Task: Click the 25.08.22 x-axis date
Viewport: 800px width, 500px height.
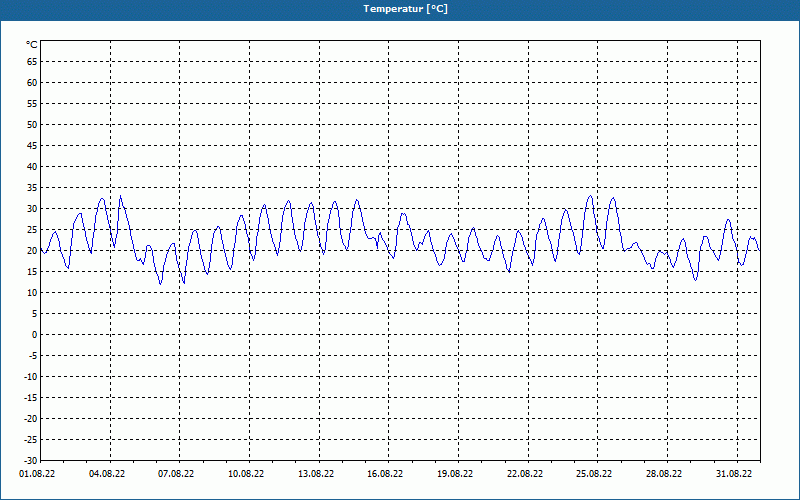Action: pyautogui.click(x=594, y=474)
